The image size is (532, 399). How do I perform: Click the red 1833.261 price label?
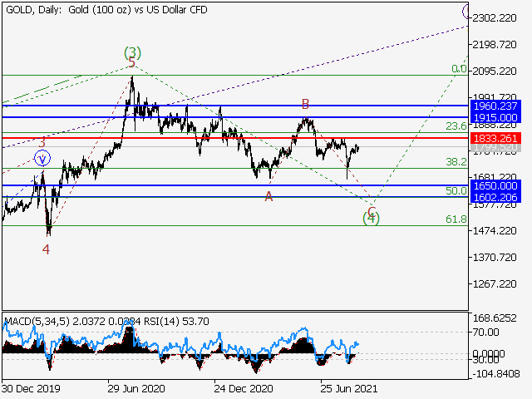click(x=495, y=139)
